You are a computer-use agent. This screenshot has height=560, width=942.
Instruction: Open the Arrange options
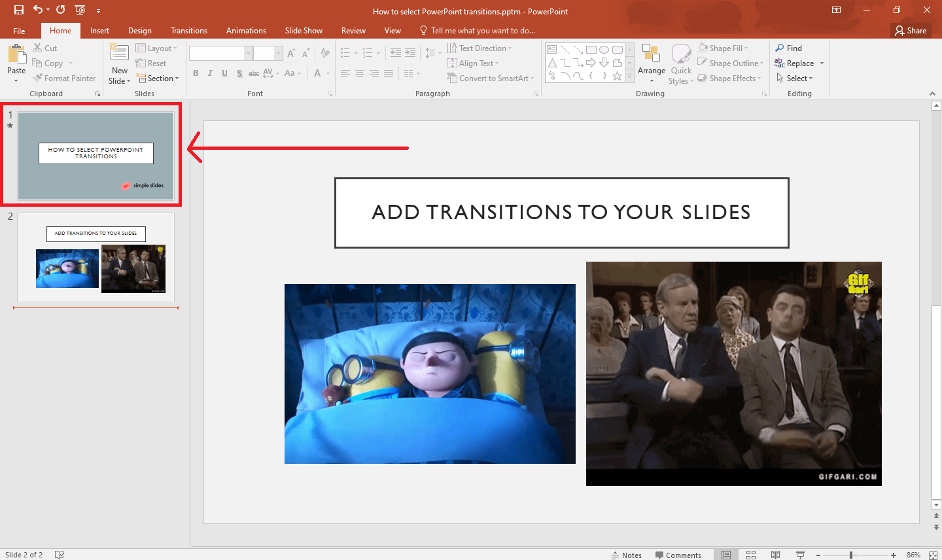[x=651, y=63]
